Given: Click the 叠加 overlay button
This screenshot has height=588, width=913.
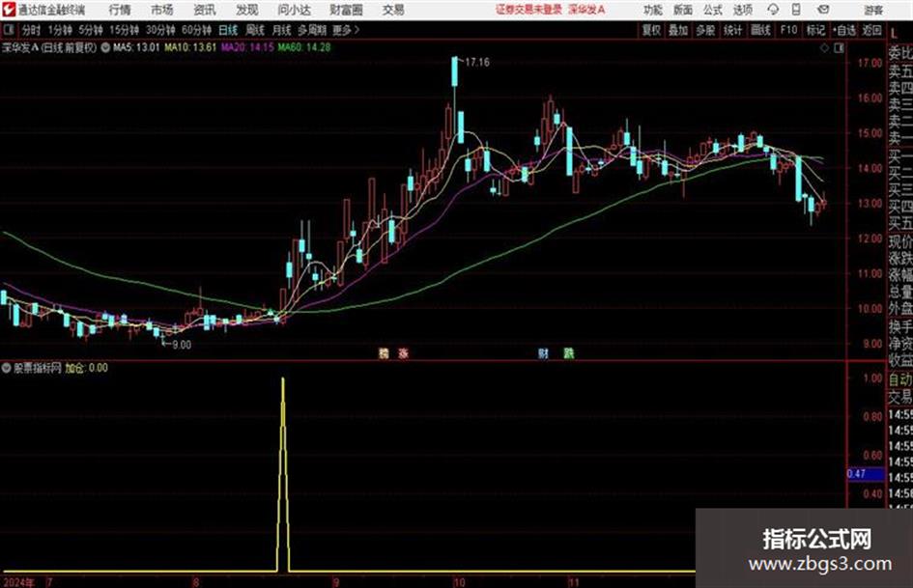Looking at the screenshot, I should pos(678,30).
